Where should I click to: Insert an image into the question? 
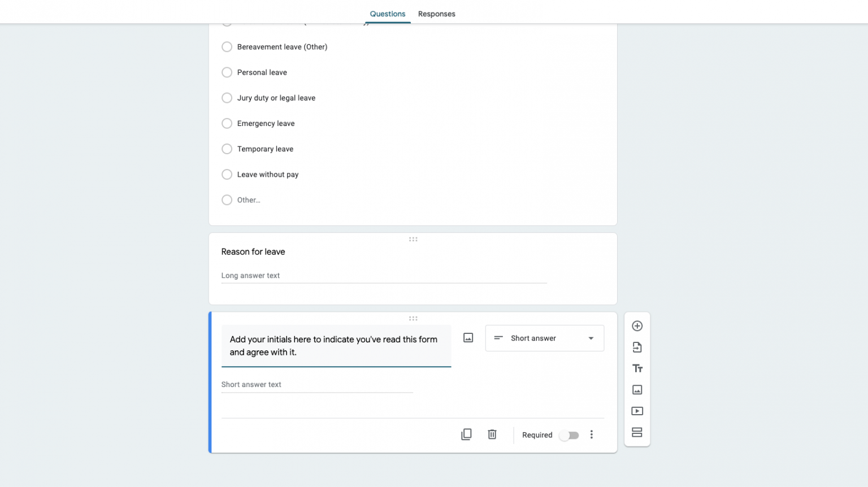coord(468,337)
